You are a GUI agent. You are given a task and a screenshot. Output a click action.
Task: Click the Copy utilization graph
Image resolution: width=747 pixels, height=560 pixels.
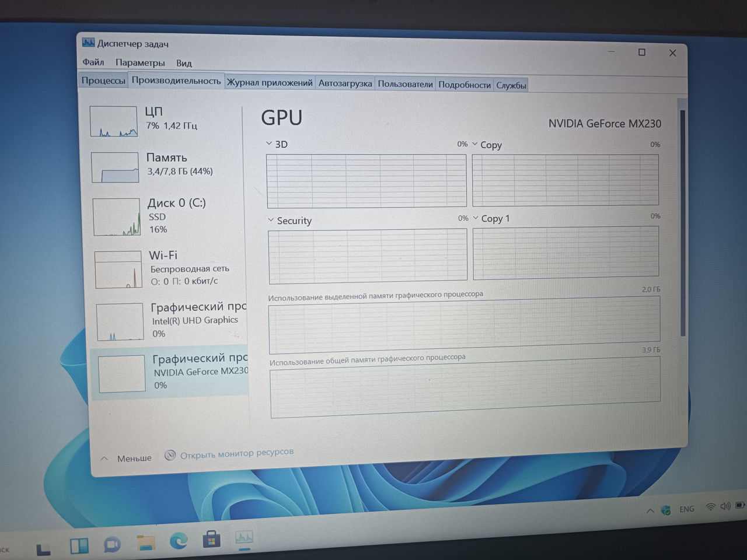(x=566, y=180)
